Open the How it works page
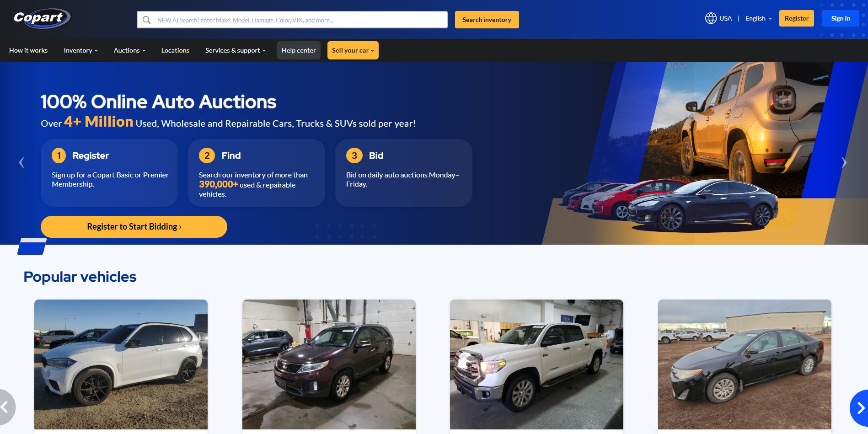868x434 pixels. click(x=28, y=50)
